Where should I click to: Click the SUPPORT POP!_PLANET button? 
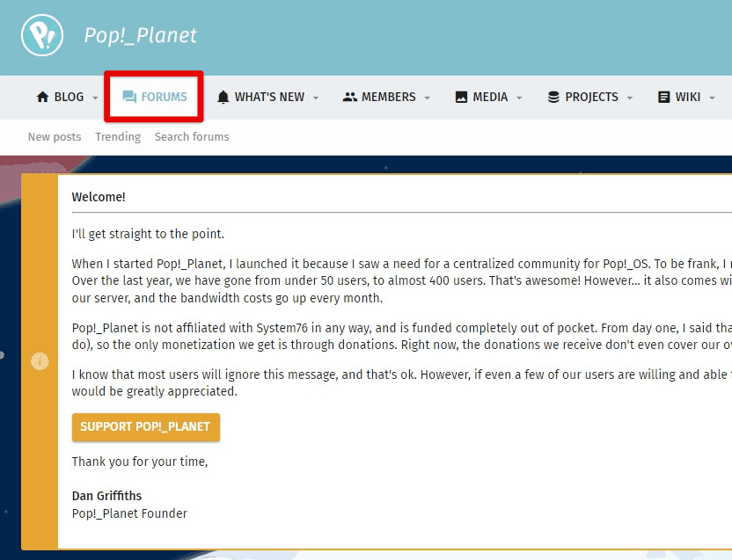click(x=145, y=427)
